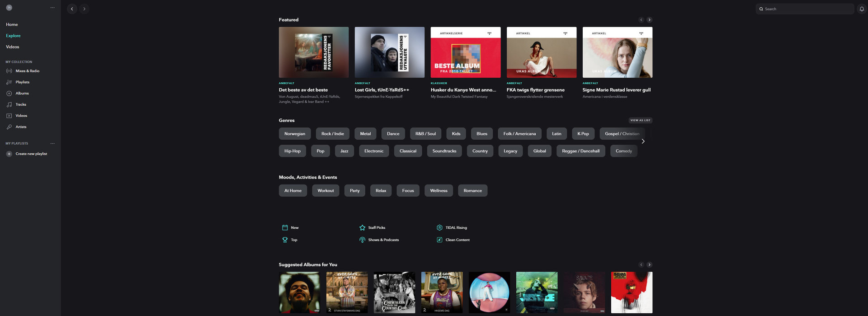Open Home in the sidebar
Viewport: 868px width, 316px height.
[x=12, y=24]
